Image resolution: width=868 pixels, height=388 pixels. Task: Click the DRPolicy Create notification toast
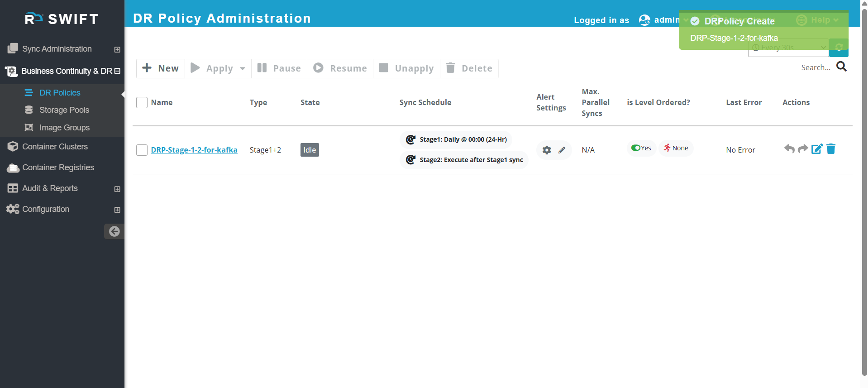click(763, 30)
